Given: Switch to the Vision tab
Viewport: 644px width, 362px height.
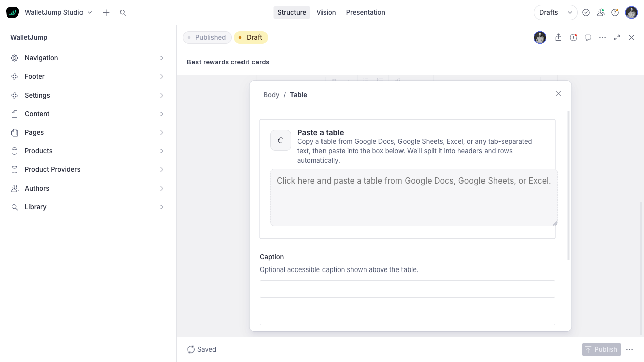Looking at the screenshot, I should click(x=326, y=12).
